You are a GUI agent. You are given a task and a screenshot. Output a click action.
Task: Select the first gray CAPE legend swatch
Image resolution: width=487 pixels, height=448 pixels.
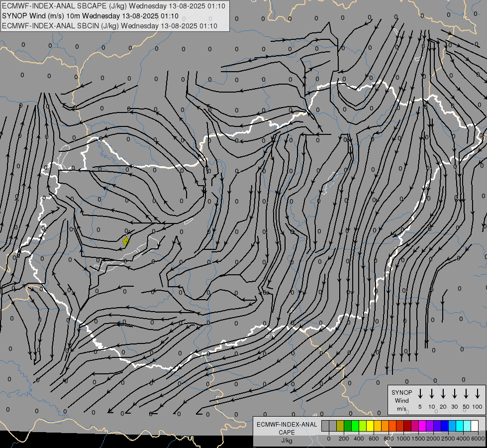point(325,426)
